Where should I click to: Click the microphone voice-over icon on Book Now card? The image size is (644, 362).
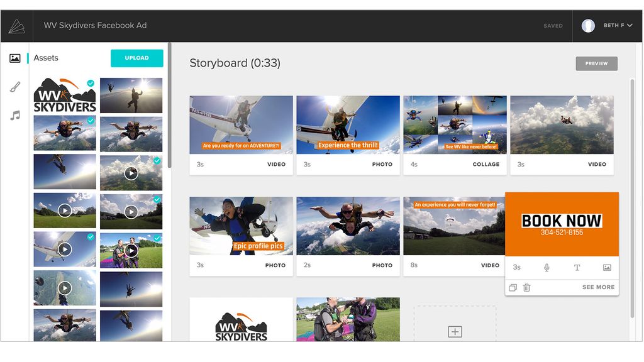click(x=546, y=267)
